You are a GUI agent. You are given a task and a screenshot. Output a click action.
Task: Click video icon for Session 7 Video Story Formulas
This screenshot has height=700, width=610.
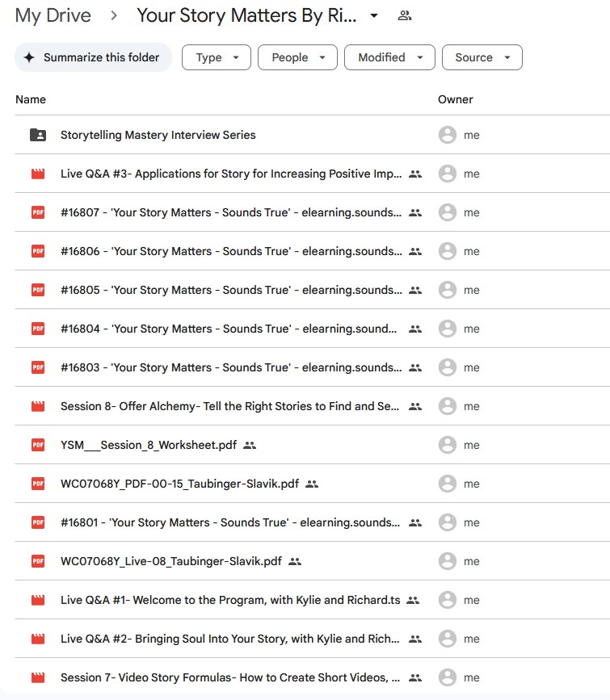[38, 677]
